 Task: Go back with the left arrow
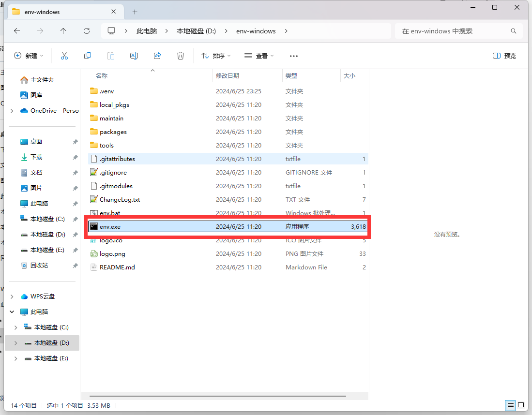pyautogui.click(x=17, y=31)
